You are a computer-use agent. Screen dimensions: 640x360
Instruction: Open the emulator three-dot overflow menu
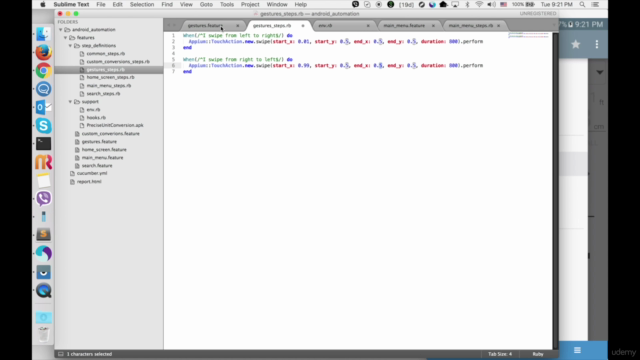[x=597, y=44]
